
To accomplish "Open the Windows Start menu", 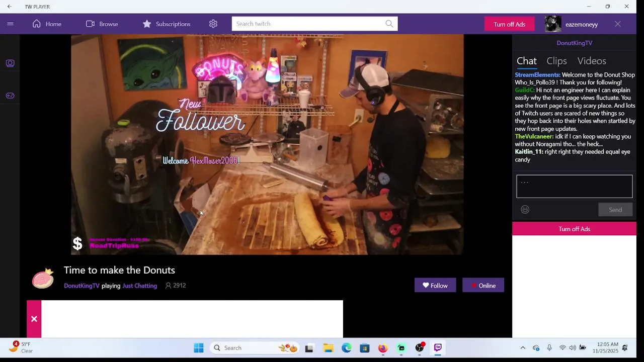I will (x=199, y=348).
